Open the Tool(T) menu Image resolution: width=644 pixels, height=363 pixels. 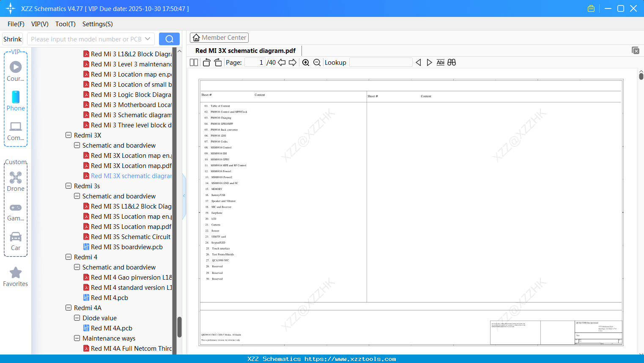65,24
